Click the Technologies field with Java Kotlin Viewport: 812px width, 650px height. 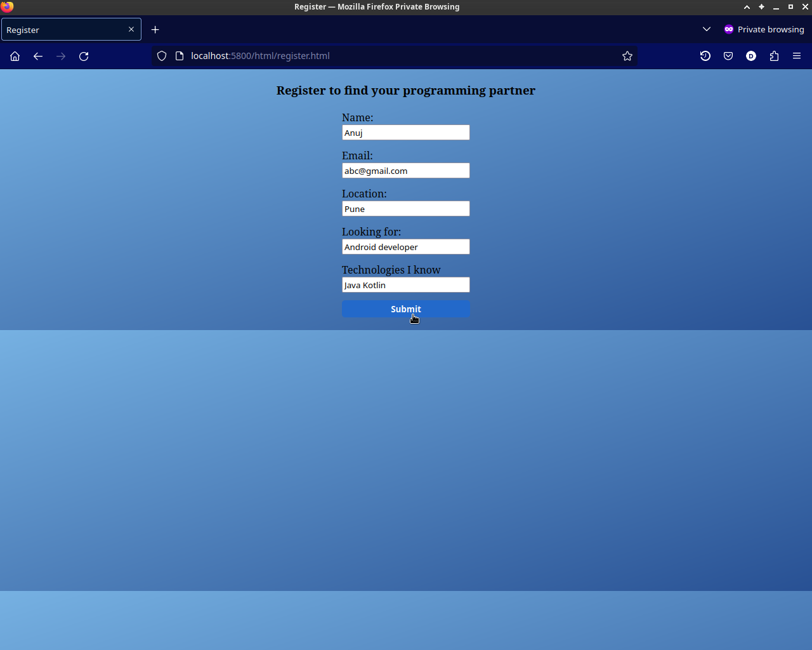click(406, 285)
